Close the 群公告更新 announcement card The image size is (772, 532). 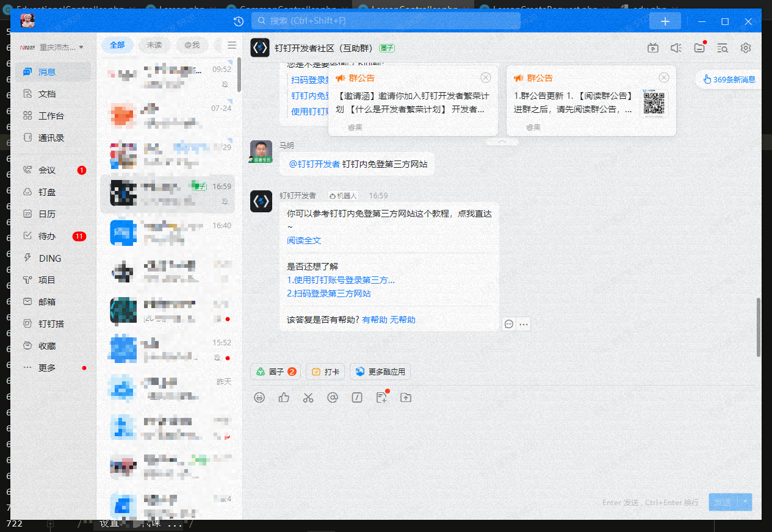click(x=664, y=77)
